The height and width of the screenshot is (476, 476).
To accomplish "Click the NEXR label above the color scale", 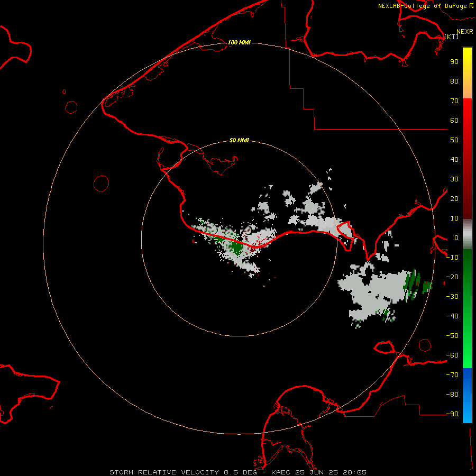I will click(x=465, y=32).
